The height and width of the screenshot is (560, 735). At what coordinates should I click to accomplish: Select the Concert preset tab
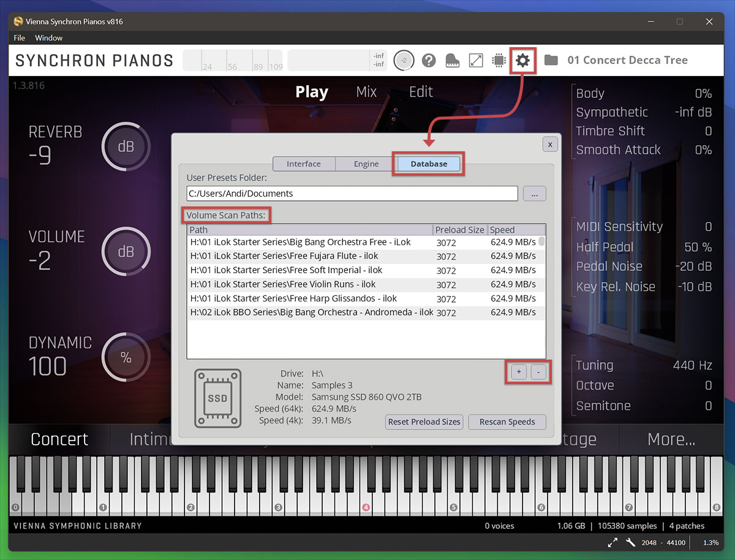(59, 439)
